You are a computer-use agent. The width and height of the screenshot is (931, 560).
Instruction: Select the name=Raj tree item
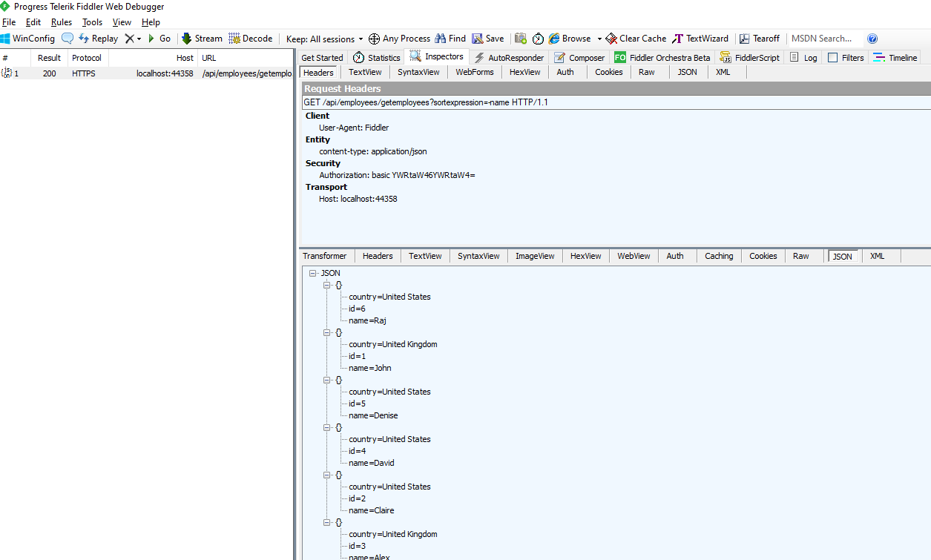pos(368,320)
